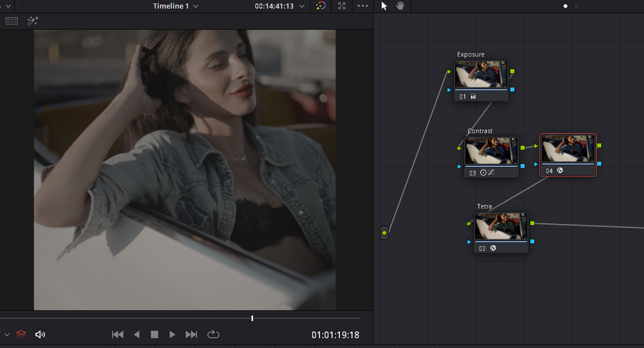Click the image wipe grid icon
Screen dimensions: 644x348
point(12,21)
